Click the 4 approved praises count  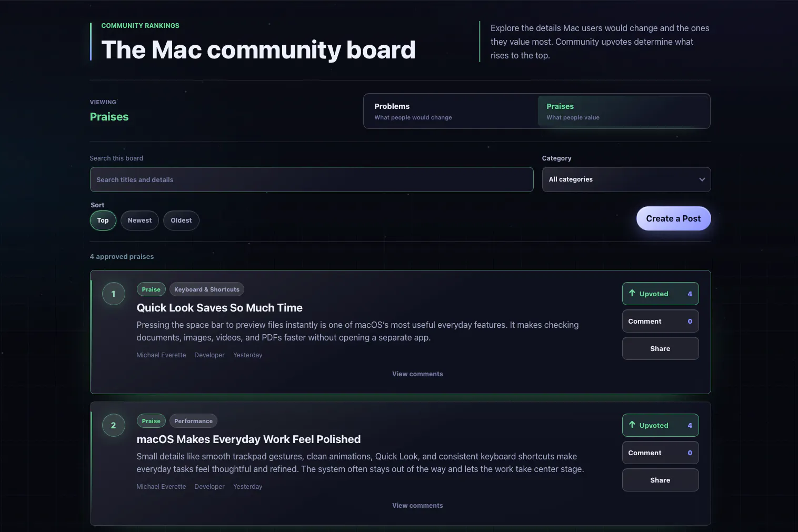(x=122, y=257)
